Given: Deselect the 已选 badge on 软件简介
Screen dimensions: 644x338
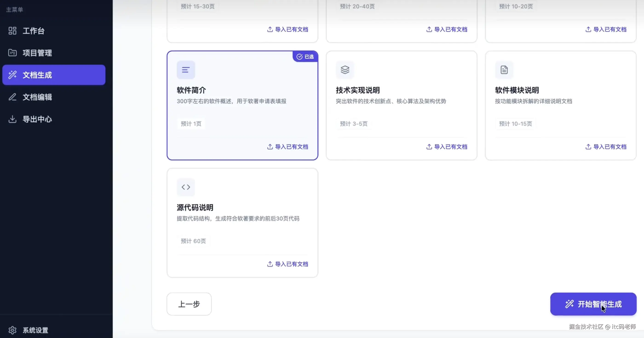Looking at the screenshot, I should [305, 57].
